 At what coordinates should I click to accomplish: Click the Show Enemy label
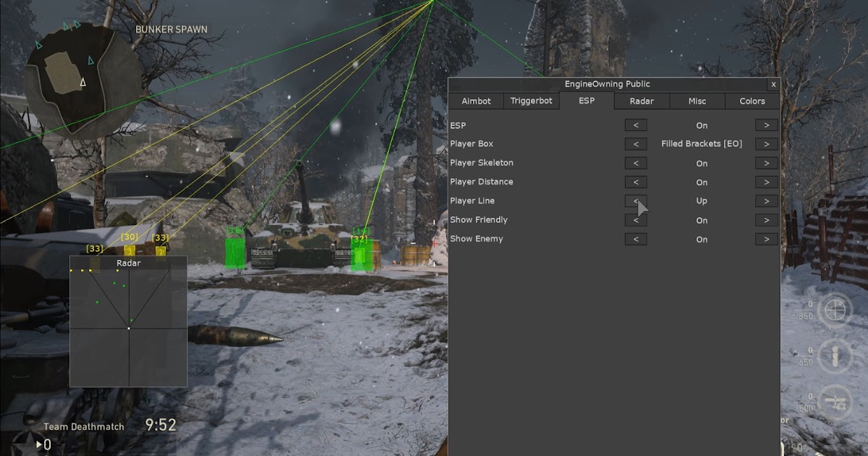(477, 238)
